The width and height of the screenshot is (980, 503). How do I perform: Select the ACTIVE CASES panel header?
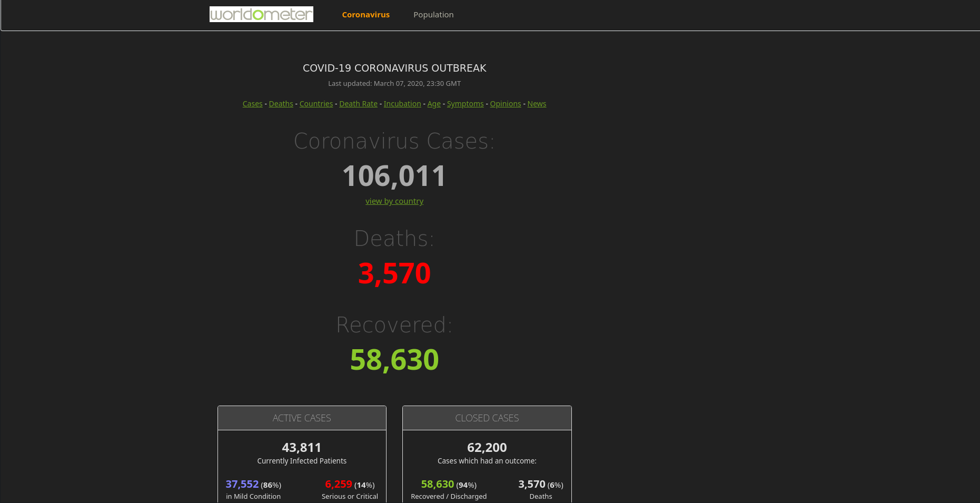tap(302, 418)
